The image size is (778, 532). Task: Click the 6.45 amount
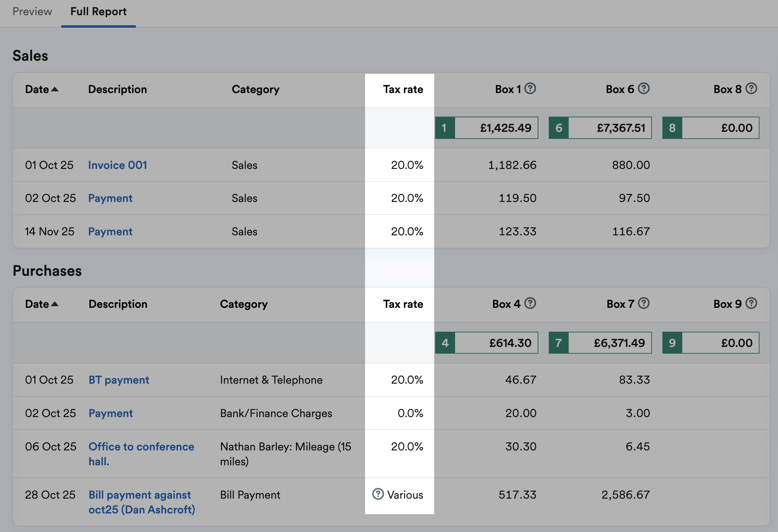(638, 446)
